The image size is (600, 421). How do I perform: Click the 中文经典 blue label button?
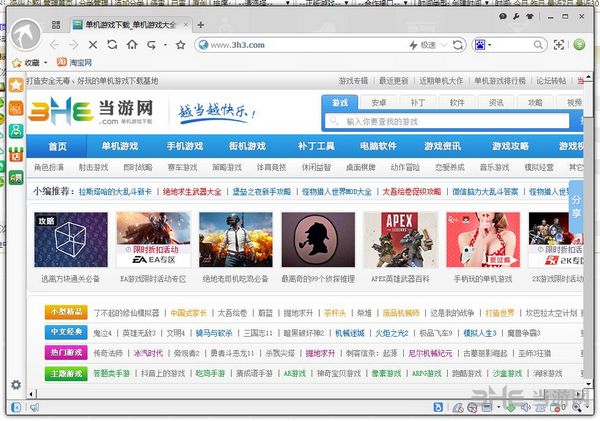(66, 332)
